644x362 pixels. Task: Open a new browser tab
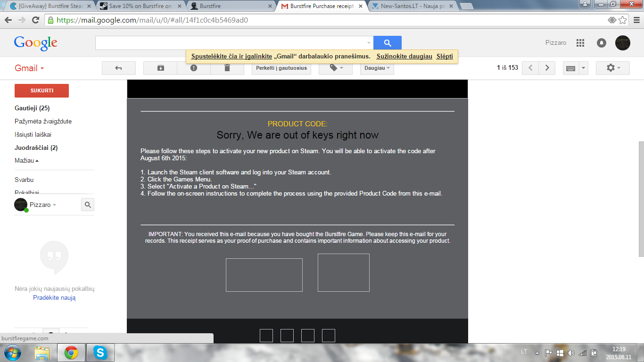466,7
